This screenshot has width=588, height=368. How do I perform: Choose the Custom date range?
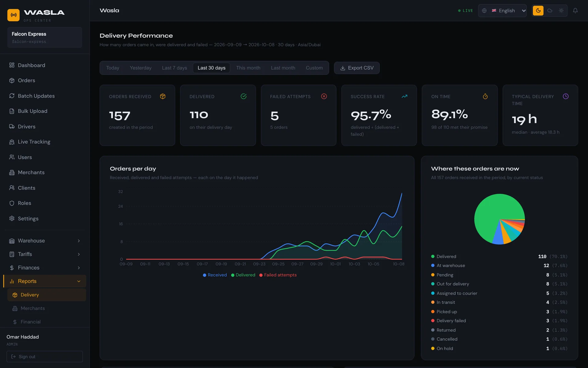coord(314,68)
